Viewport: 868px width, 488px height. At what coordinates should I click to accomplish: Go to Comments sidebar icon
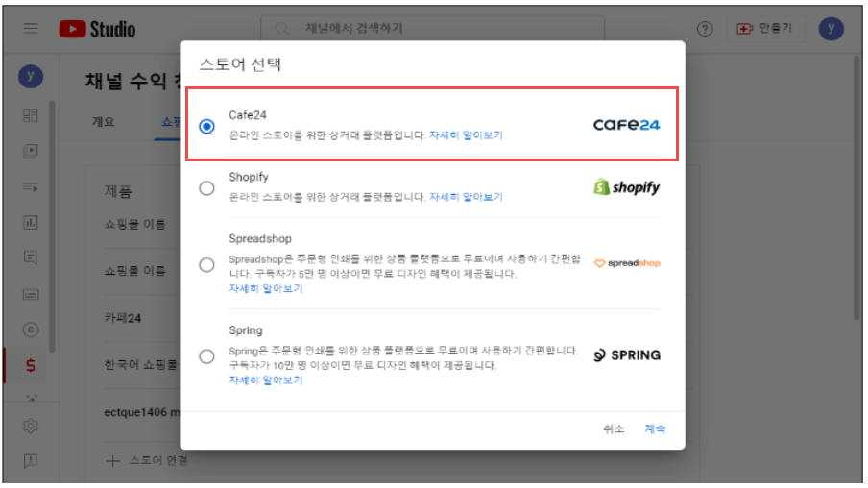(x=31, y=257)
